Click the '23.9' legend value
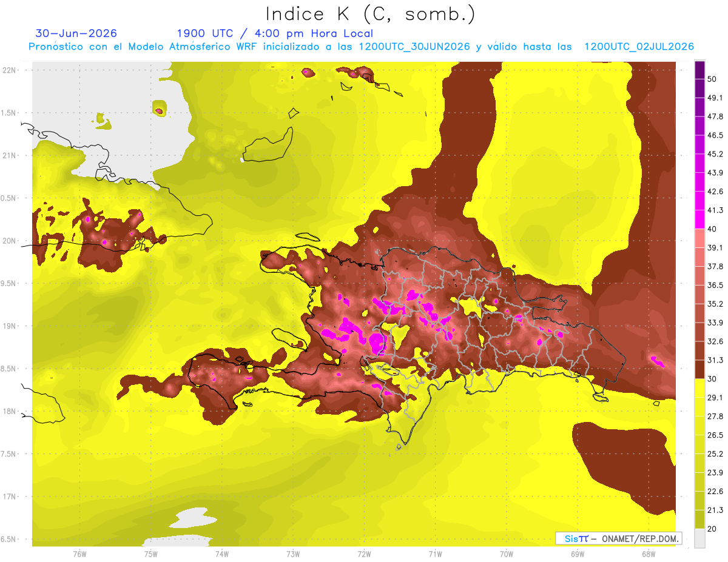Viewport: 728px width, 562px height. 715,473
